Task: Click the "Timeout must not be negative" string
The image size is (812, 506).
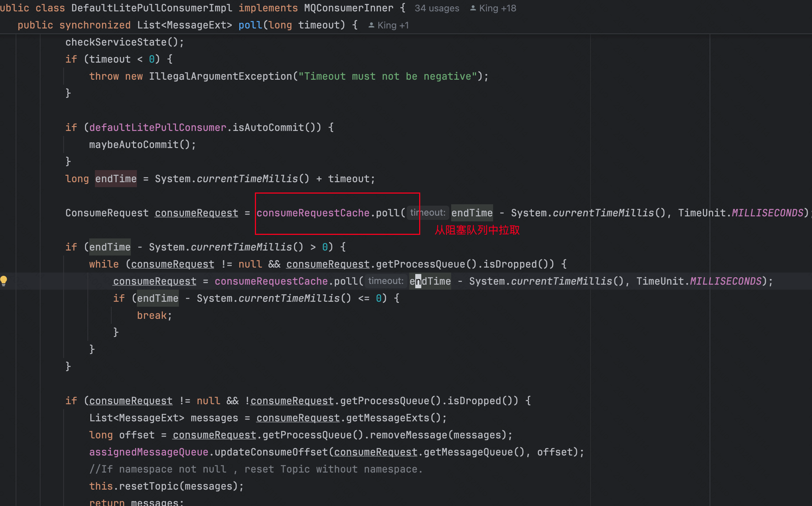Action: pyautogui.click(x=388, y=77)
